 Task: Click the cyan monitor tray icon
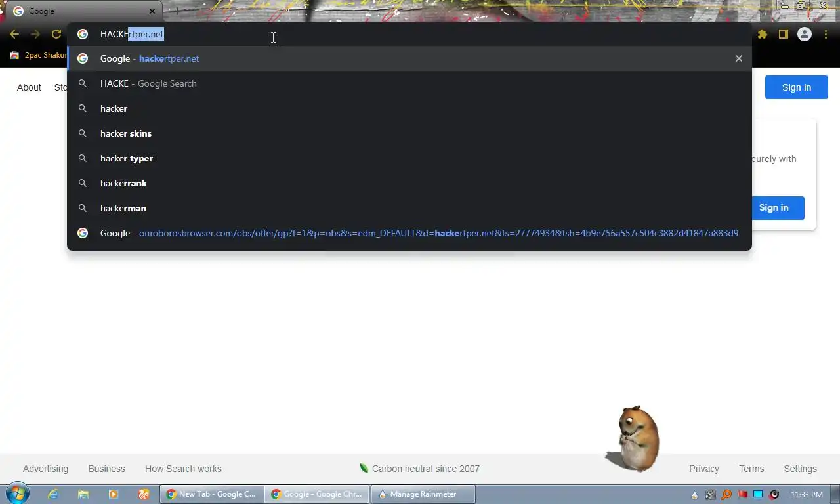(758, 495)
